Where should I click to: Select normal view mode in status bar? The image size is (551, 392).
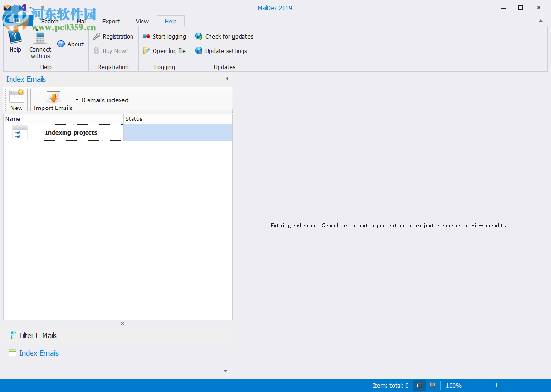tap(419, 385)
